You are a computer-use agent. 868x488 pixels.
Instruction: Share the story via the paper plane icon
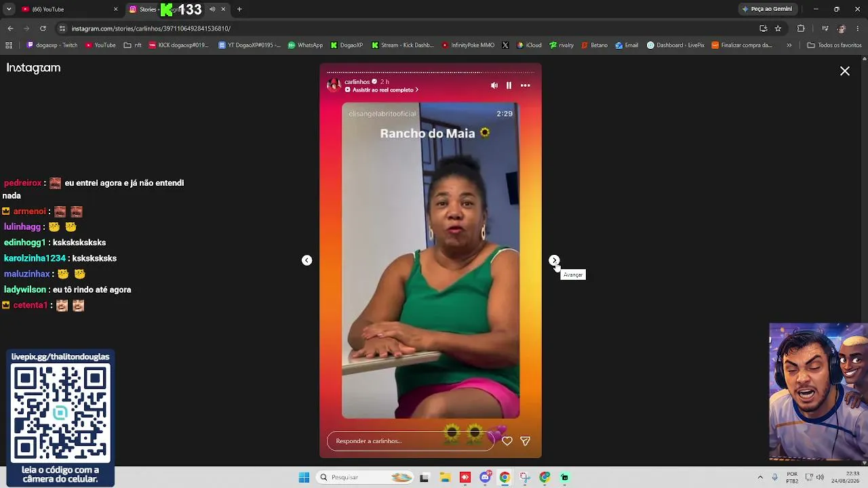point(525,441)
